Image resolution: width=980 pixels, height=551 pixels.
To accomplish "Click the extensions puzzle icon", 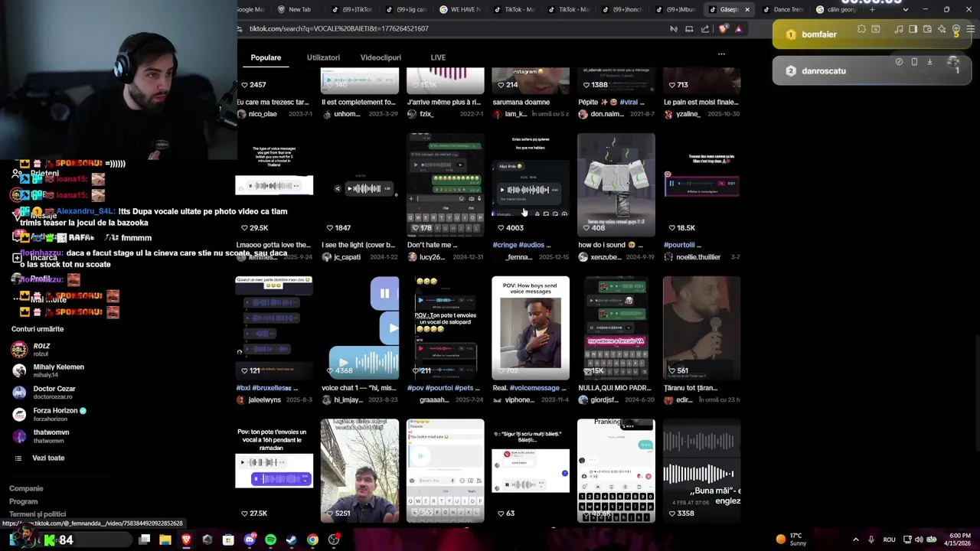I will click(x=861, y=29).
